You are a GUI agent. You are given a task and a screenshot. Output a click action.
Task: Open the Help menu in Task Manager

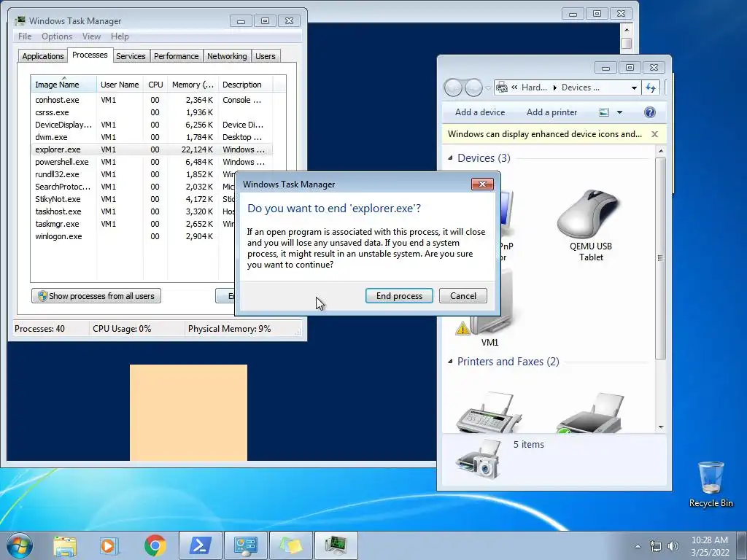click(x=120, y=36)
